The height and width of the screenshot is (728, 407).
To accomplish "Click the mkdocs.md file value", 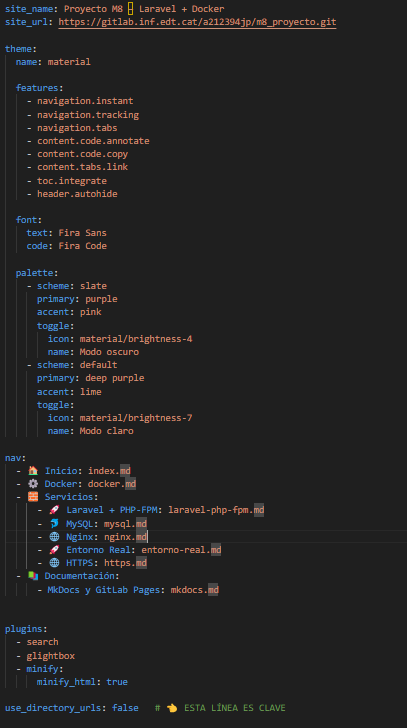I will 194,589.
